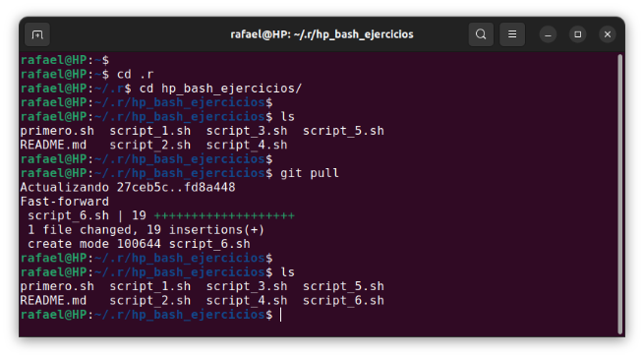Open a new terminal tab
Viewport: 644px width, 358px height.
(x=37, y=34)
